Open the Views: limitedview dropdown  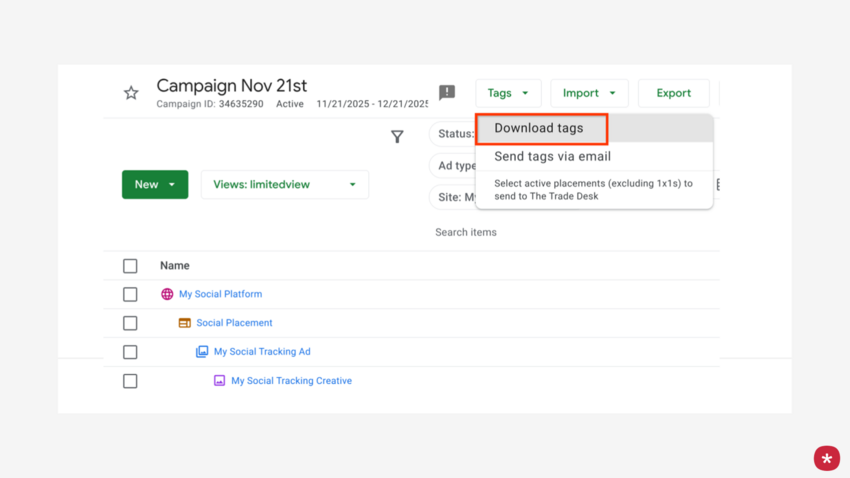tap(285, 185)
